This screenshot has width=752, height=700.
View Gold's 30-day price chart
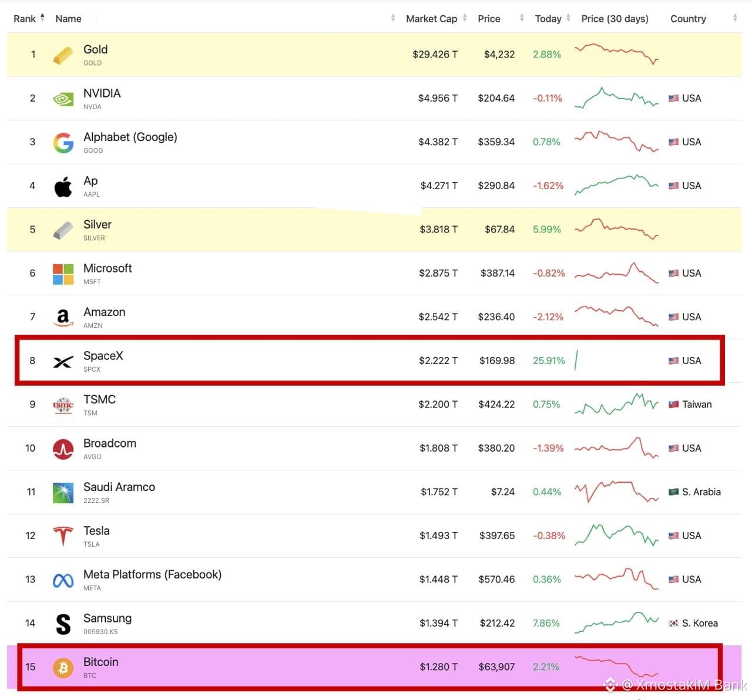pyautogui.click(x=616, y=53)
